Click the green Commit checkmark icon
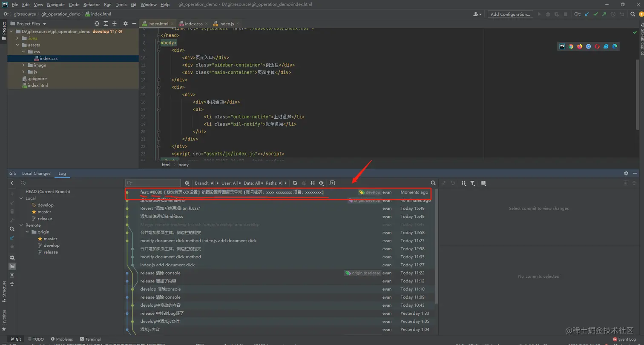This screenshot has width=644, height=345. (596, 14)
